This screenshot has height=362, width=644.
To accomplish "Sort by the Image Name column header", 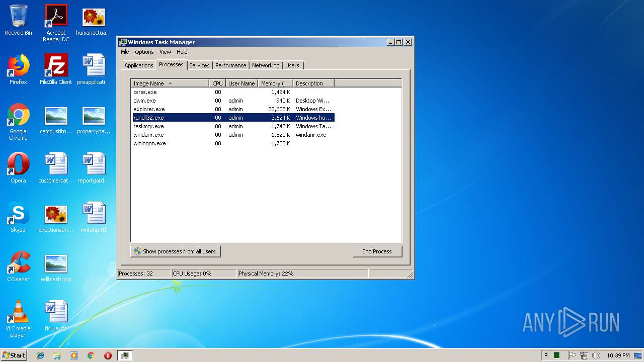I will click(x=170, y=83).
